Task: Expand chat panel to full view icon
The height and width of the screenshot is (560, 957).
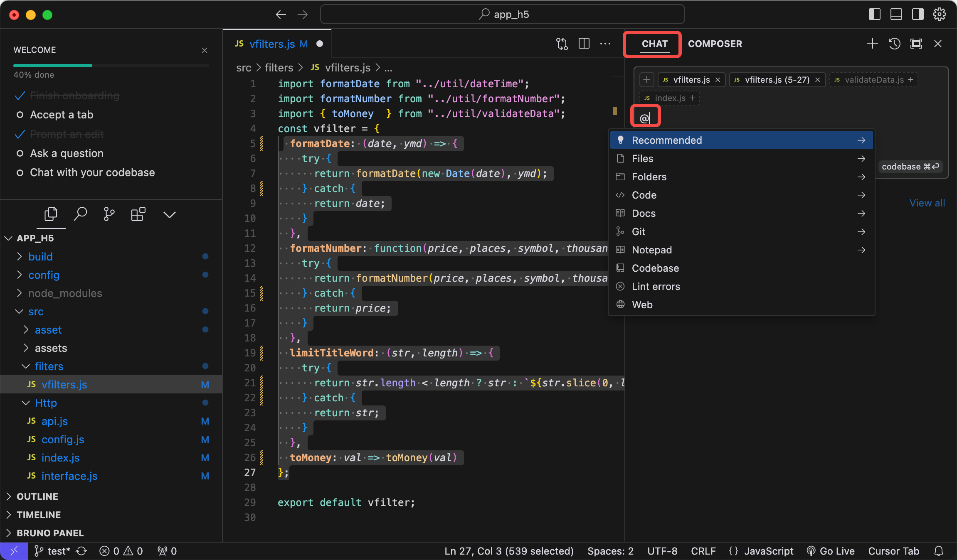Action: point(916,44)
